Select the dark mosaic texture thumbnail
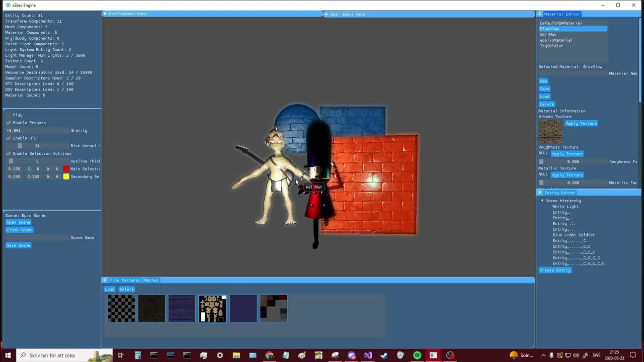644x362 pixels. [273, 308]
